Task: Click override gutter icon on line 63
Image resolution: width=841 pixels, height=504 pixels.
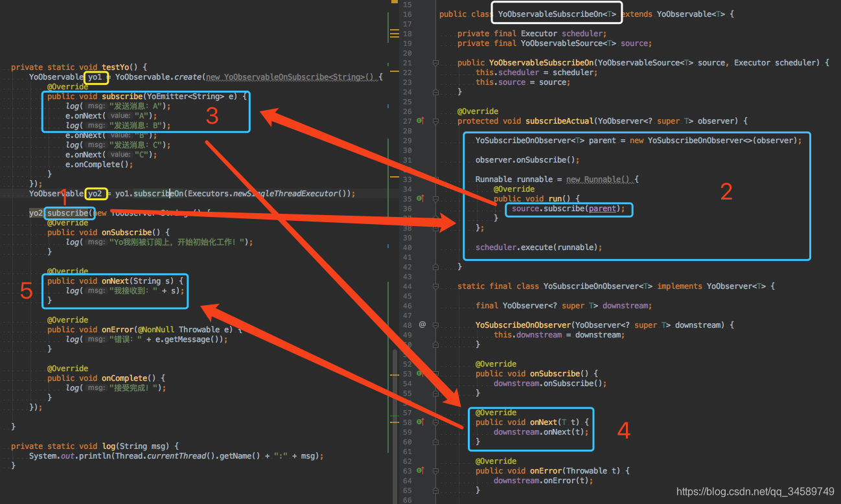Action: click(420, 470)
